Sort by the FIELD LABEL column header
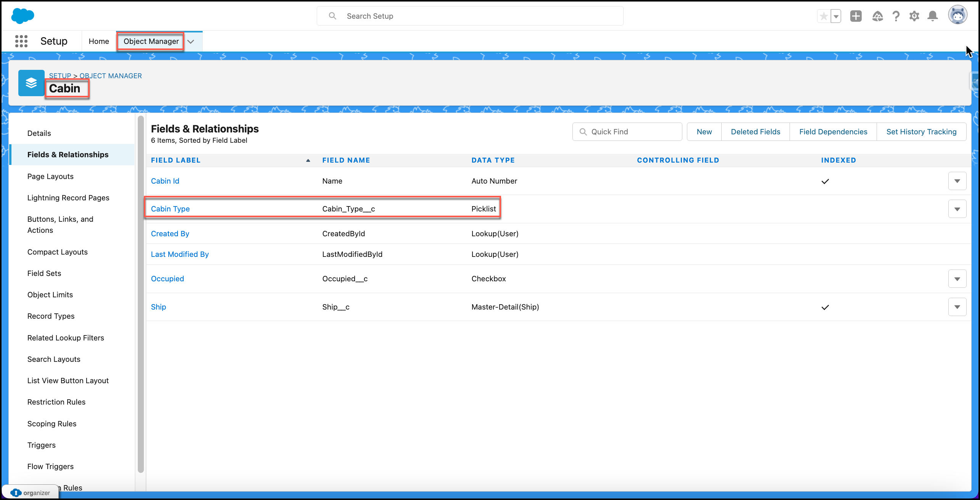Viewport: 980px width, 500px height. coord(176,160)
